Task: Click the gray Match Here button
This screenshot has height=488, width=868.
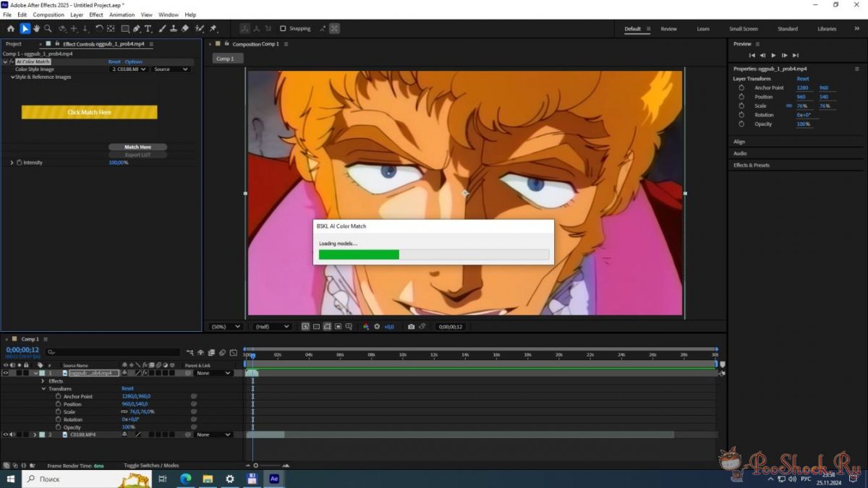Action: click(137, 147)
